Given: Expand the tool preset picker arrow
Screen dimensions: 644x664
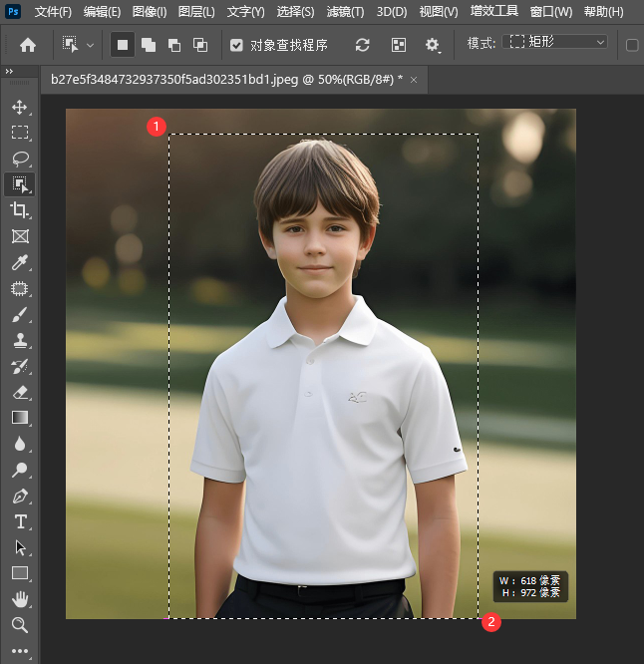Looking at the screenshot, I should point(91,45).
